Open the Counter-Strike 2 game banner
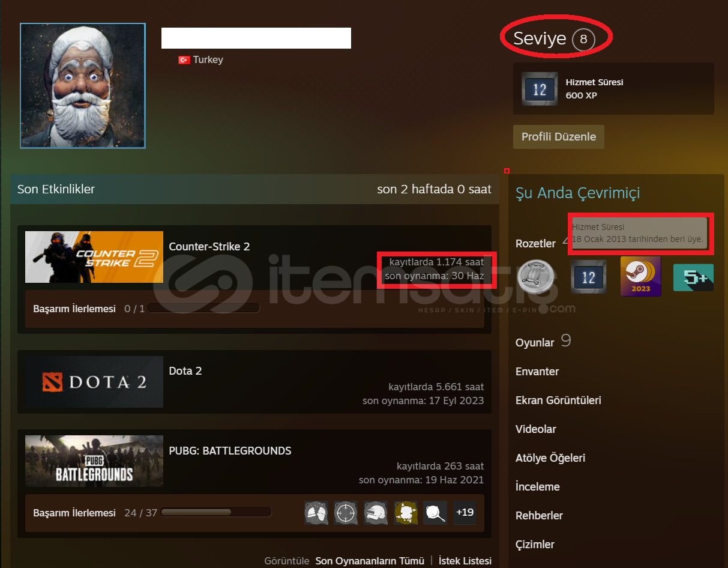The width and height of the screenshot is (728, 568). 94,257
